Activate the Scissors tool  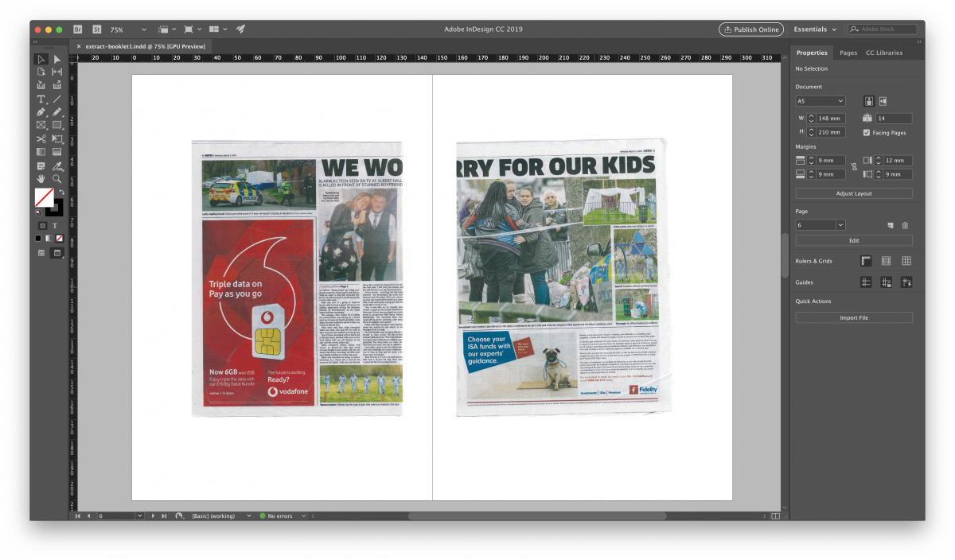41,138
